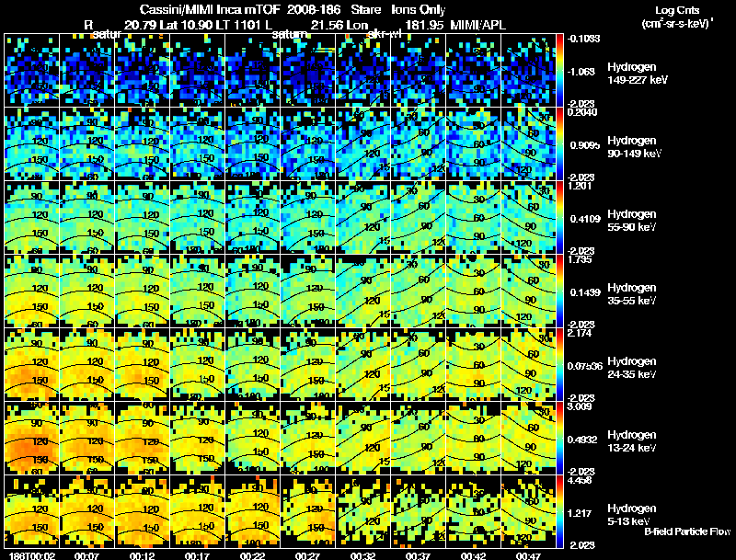Click the '0.2040' color scale value
The height and width of the screenshot is (560, 736).
(x=582, y=112)
